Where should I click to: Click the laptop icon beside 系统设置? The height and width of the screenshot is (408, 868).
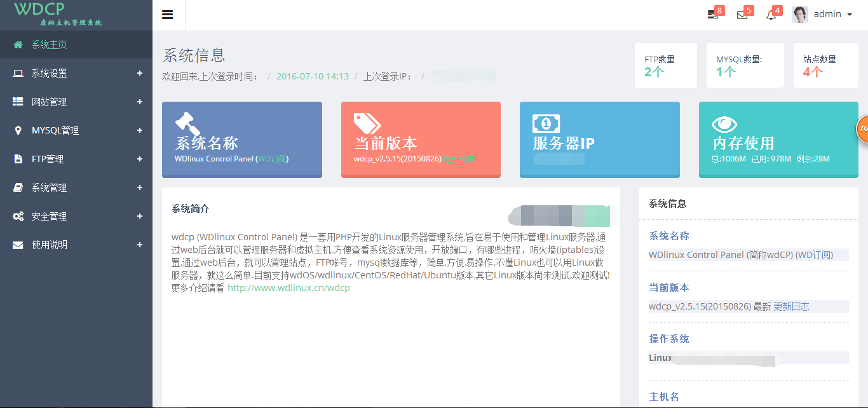coord(18,73)
